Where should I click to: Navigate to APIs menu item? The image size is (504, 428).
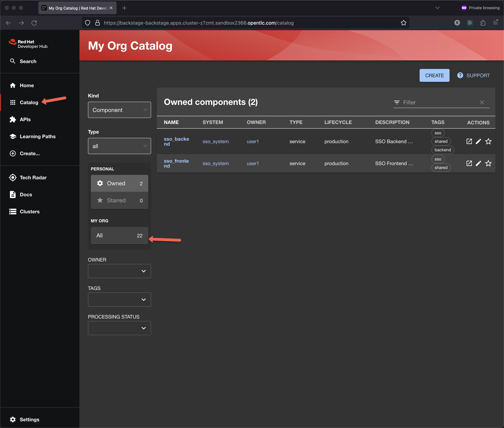coord(25,119)
